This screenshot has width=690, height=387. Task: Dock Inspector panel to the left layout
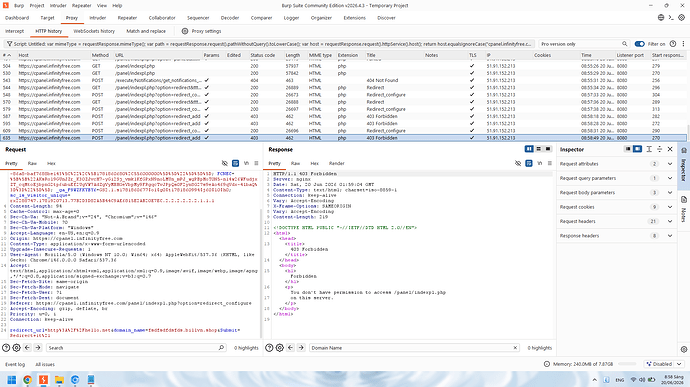628,149
